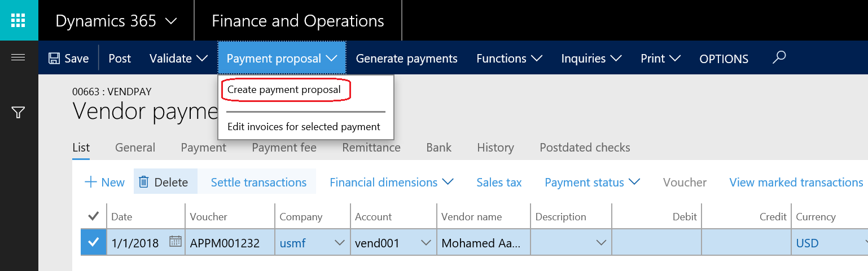Image resolution: width=868 pixels, height=271 pixels.
Task: Choose Edit invoices for selected payment
Action: pos(304,127)
